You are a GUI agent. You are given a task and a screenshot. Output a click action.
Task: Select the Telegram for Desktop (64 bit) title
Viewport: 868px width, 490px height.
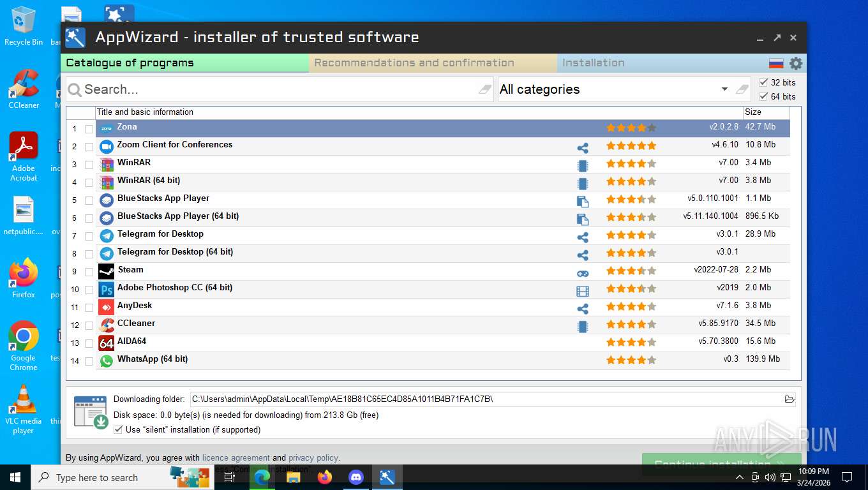pyautogui.click(x=175, y=252)
